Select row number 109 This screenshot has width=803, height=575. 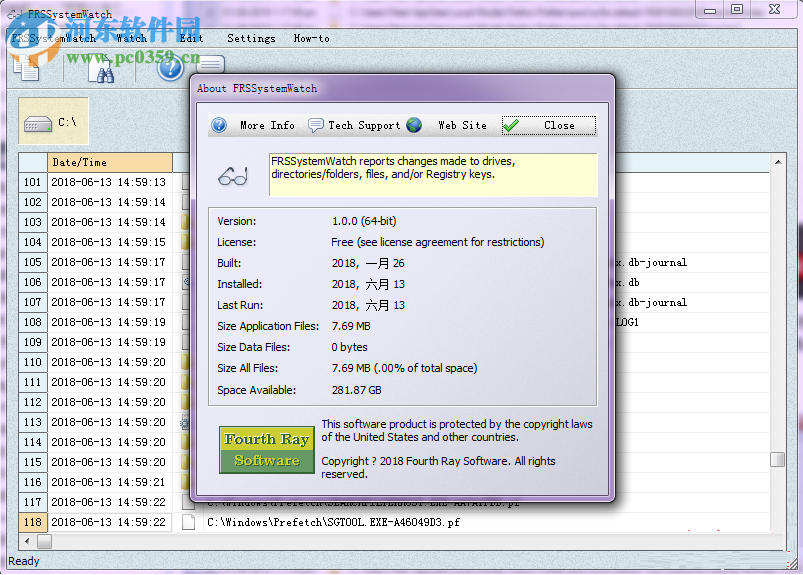pos(33,342)
